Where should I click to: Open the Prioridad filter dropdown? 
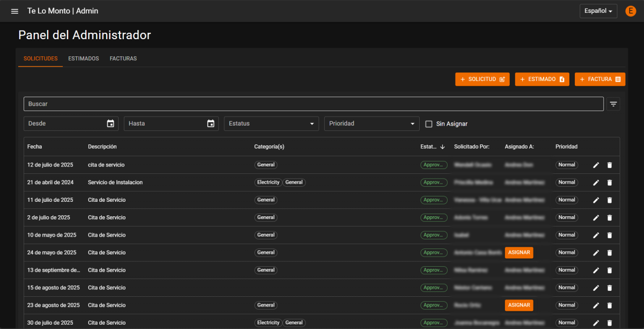[x=371, y=123]
